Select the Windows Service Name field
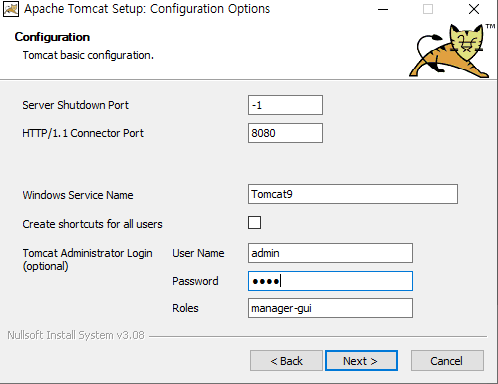Screen dimensions: 498x384 353,194
